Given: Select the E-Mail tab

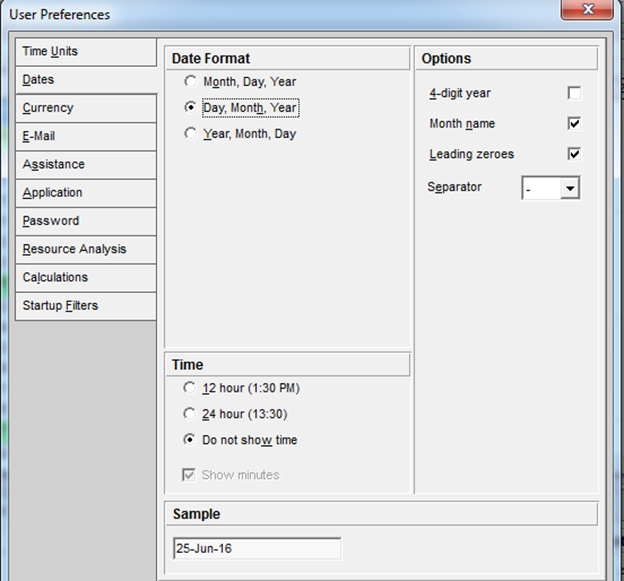Looking at the screenshot, I should [x=86, y=136].
